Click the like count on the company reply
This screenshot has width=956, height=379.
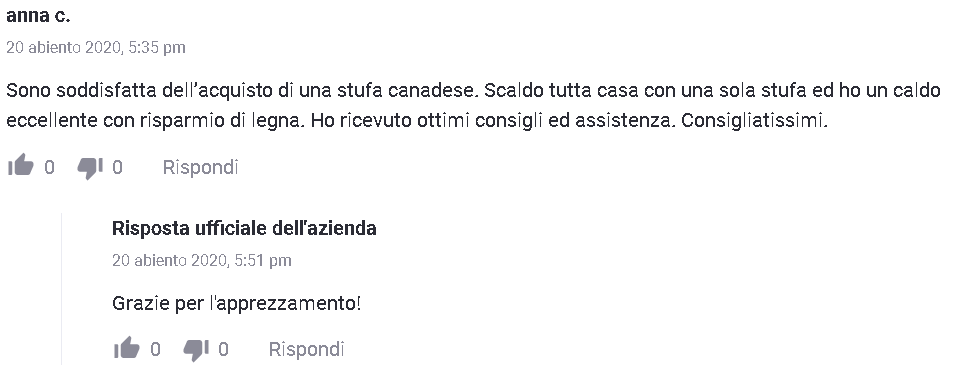(x=155, y=349)
